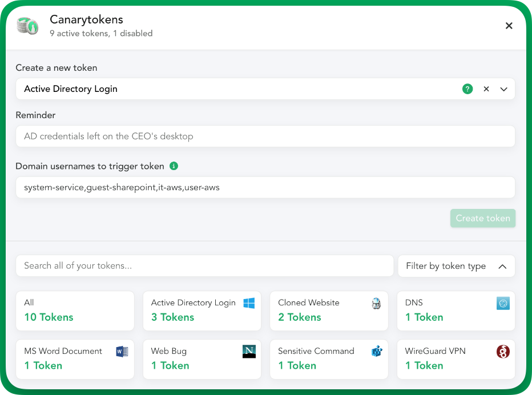Click the Web Bug Netscape icon
Viewport: 532px width, 395px height.
point(249,352)
